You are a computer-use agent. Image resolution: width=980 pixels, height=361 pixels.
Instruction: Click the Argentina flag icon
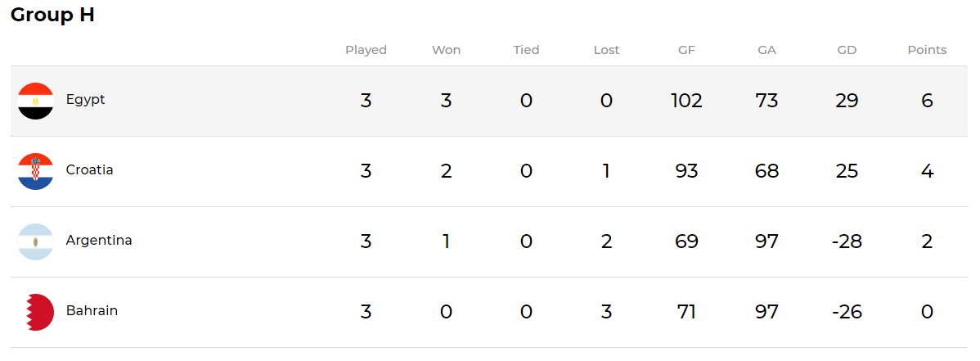36,241
